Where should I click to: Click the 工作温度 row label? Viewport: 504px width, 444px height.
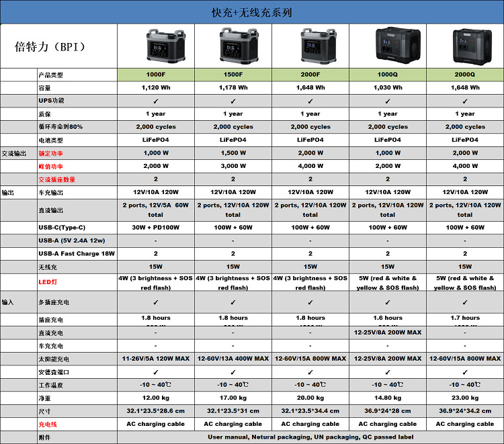[51, 385]
